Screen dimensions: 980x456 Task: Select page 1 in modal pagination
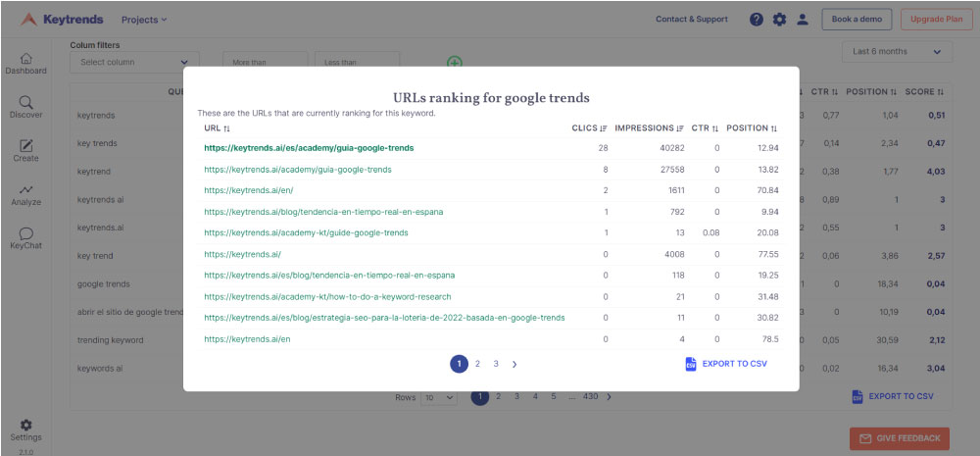click(459, 364)
